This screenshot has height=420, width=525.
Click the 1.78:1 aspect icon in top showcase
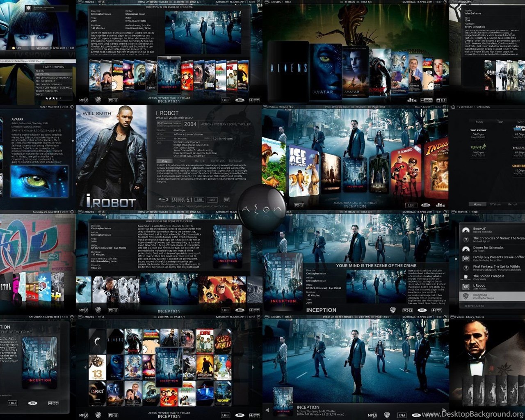(226, 100)
